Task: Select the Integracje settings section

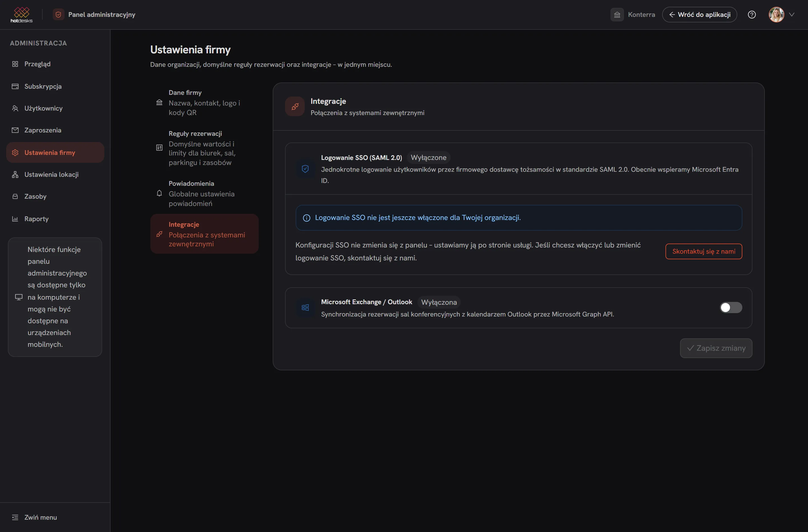Action: pyautogui.click(x=204, y=233)
